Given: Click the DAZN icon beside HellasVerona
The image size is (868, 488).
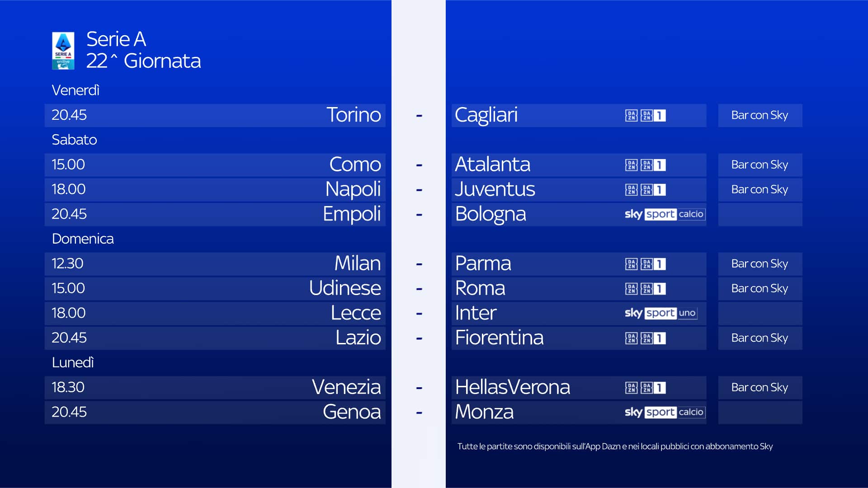Looking at the screenshot, I should (631, 388).
